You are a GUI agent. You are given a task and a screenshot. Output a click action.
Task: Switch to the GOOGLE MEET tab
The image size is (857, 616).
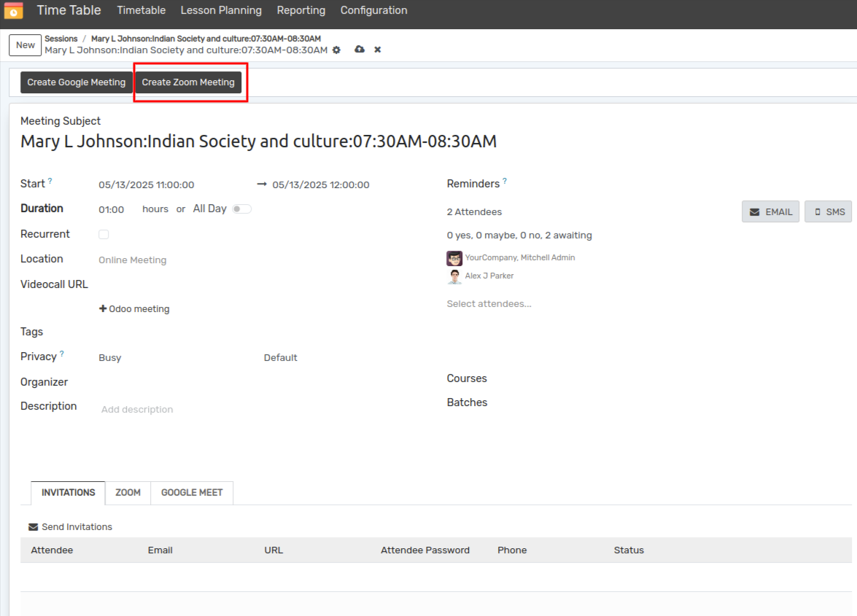192,493
